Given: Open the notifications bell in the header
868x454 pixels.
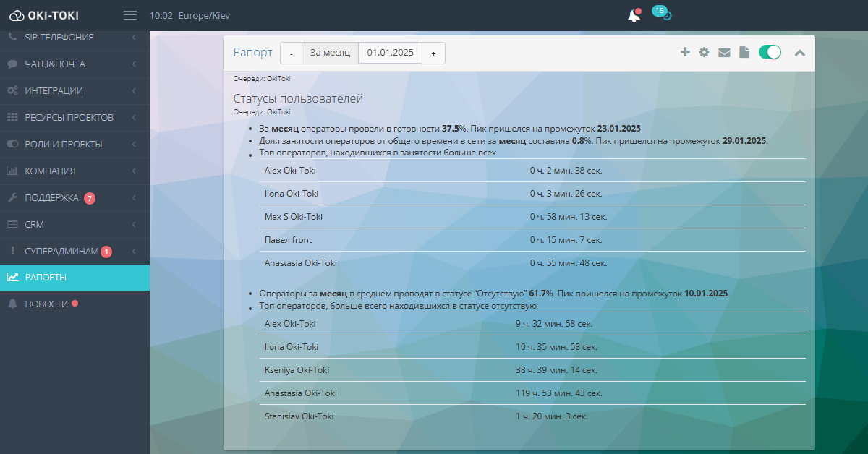Looking at the screenshot, I should coord(634,16).
